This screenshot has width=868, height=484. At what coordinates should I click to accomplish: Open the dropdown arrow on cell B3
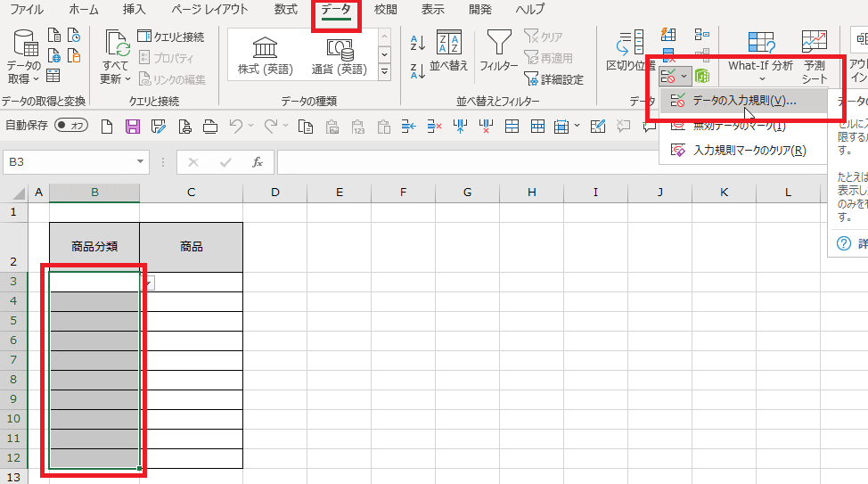pos(148,283)
